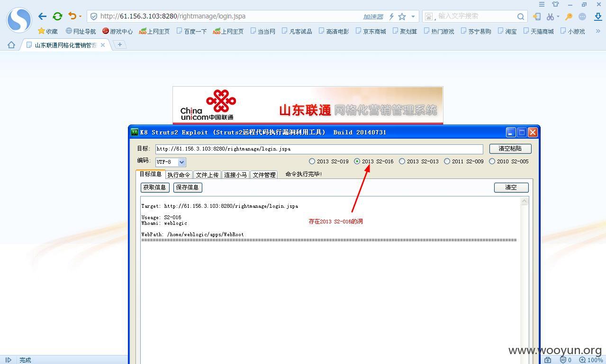Open 高清电影 bookmark
This screenshot has width=606, height=364.
[x=334, y=31]
